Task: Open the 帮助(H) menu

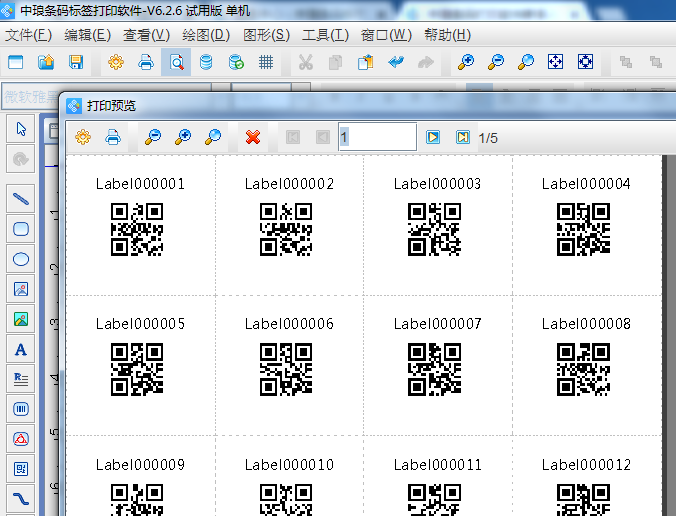Action: click(x=447, y=35)
